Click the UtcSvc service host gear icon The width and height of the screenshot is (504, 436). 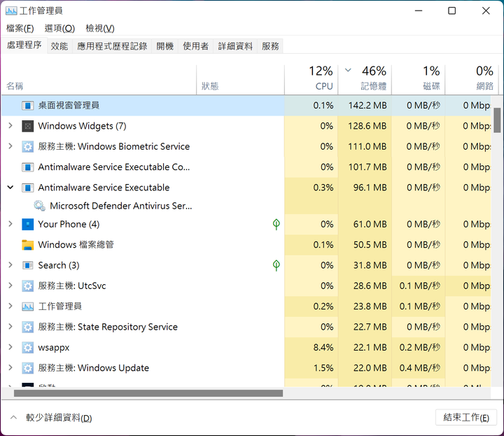point(27,286)
